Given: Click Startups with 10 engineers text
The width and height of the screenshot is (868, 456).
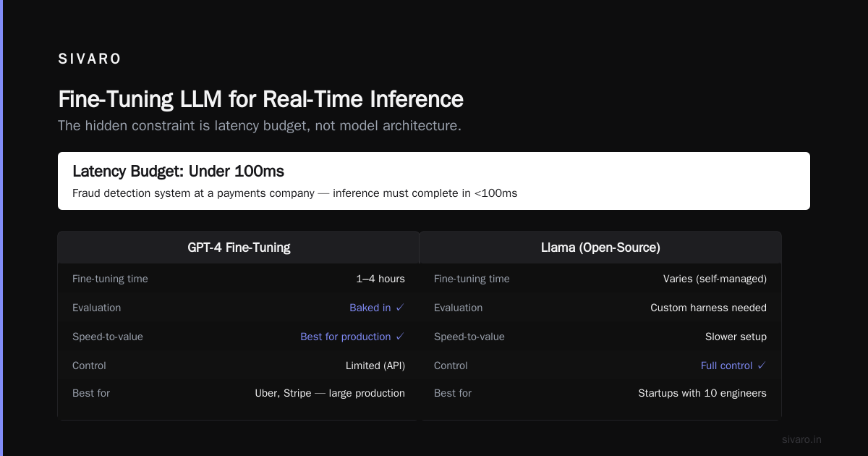Looking at the screenshot, I should point(702,393).
